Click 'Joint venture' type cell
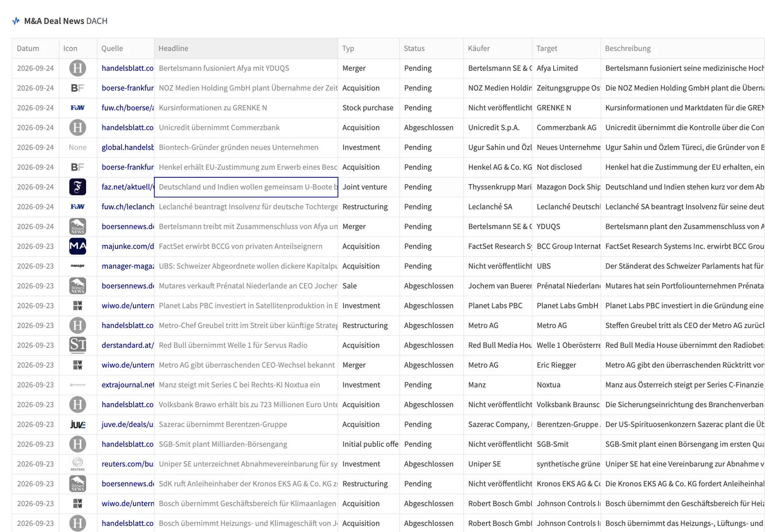The image size is (765, 532). 368,187
